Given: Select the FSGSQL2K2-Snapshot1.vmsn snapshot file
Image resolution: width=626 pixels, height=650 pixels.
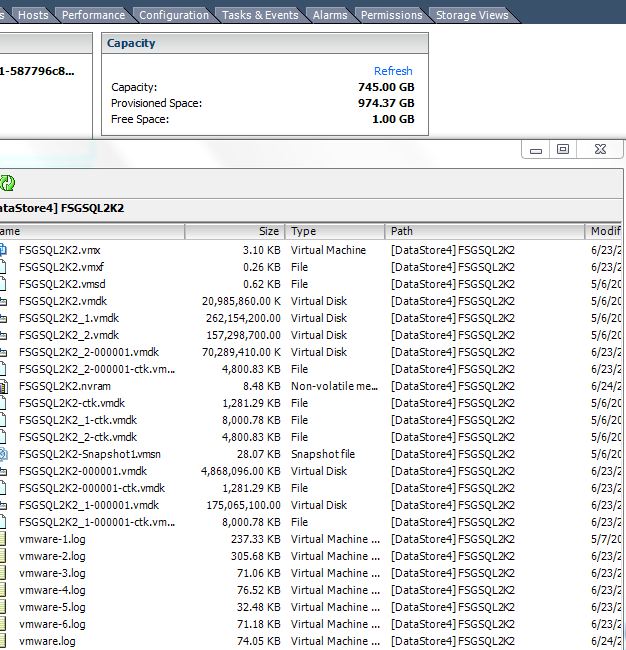Looking at the screenshot, I should (89, 454).
